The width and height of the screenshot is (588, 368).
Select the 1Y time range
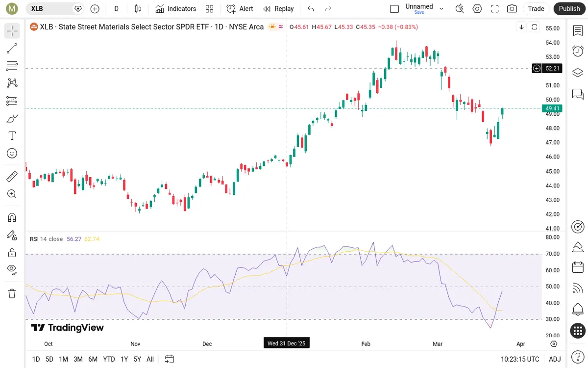point(124,359)
